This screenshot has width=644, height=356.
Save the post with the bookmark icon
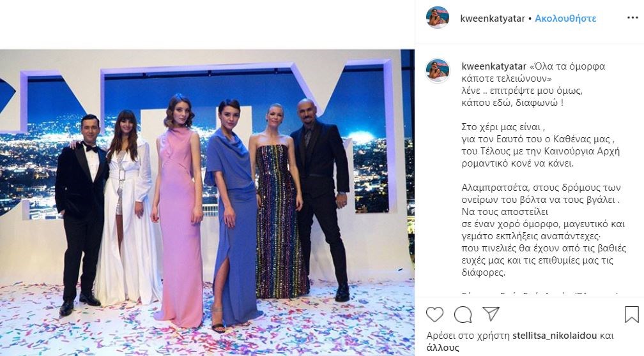pyautogui.click(x=632, y=315)
